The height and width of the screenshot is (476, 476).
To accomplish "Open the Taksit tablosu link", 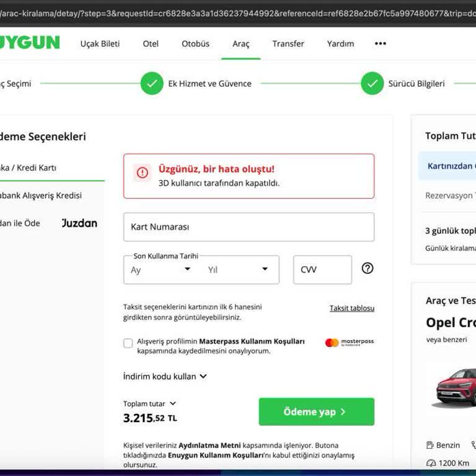I will (x=352, y=308).
